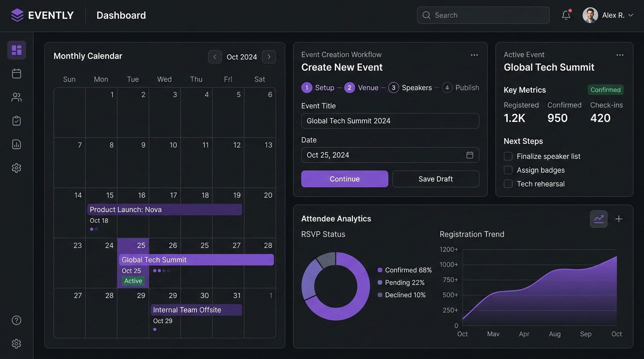Check Finalize speaker list
Image resolution: width=644 pixels, height=359 pixels.
508,156
